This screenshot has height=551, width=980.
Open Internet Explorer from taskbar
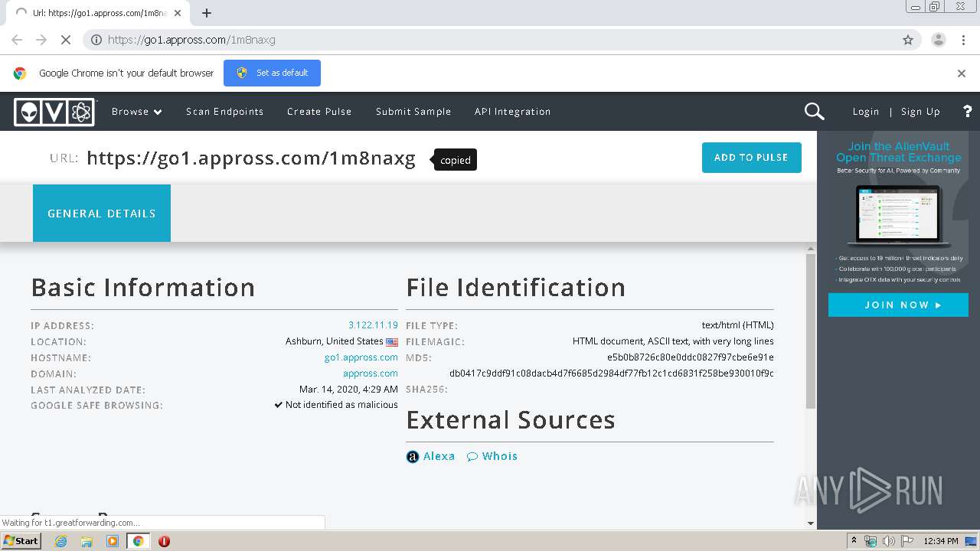click(x=61, y=541)
